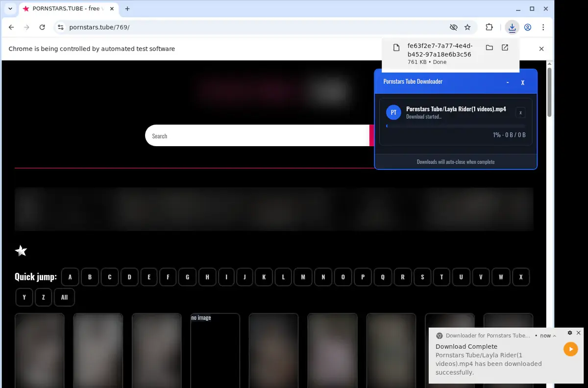Screen dimensions: 588x388
Task: Reload the current page
Action: pyautogui.click(x=42, y=27)
